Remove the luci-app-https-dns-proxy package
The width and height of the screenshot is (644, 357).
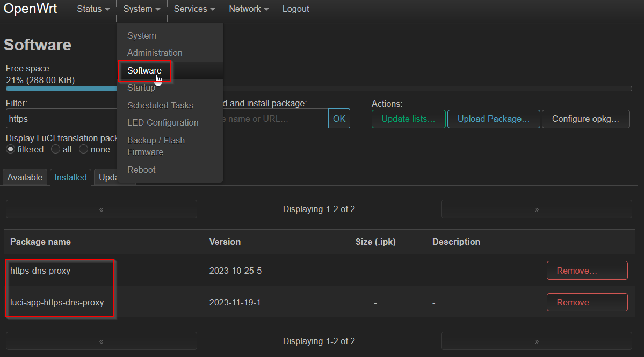[x=587, y=302]
